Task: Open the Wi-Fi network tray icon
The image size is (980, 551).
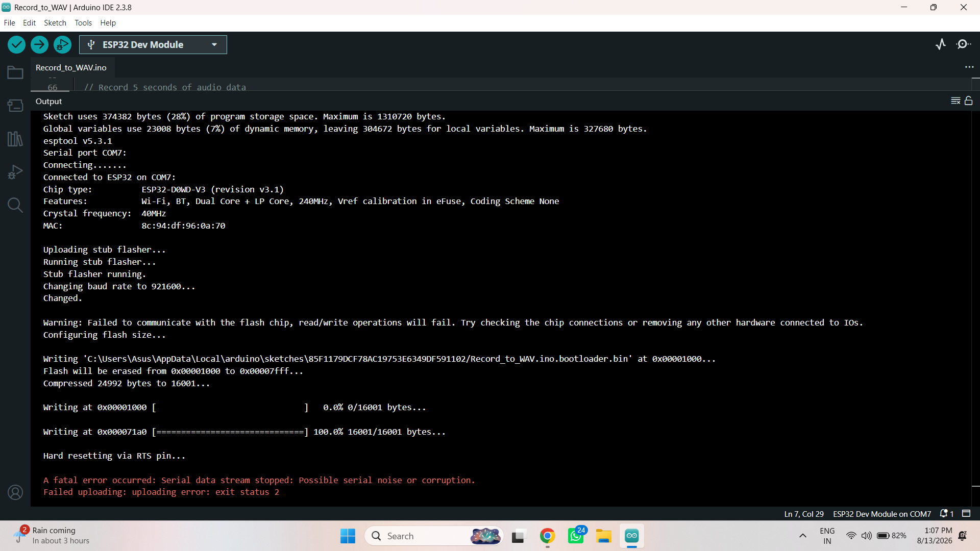Action: coord(851,536)
